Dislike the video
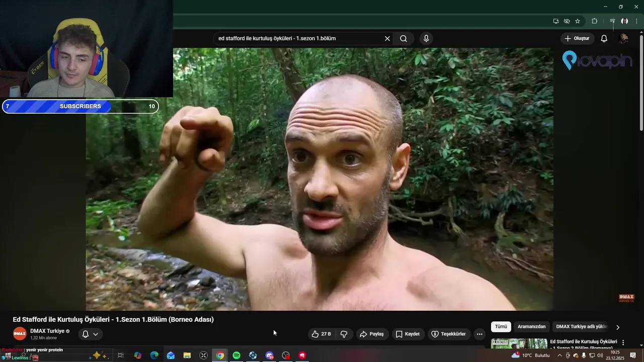Image resolution: width=644 pixels, height=362 pixels. (344, 334)
